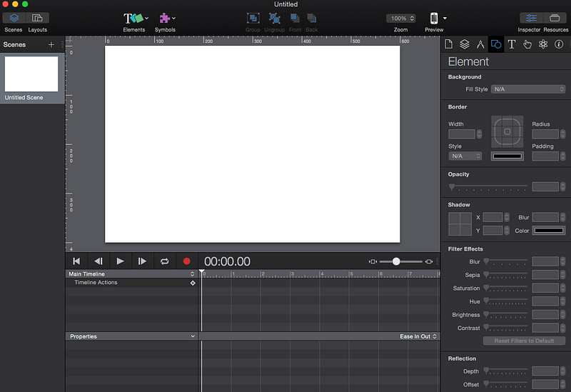The image size is (571, 392).
Task: Adjust the Reflection Depth slider
Action: click(x=505, y=371)
